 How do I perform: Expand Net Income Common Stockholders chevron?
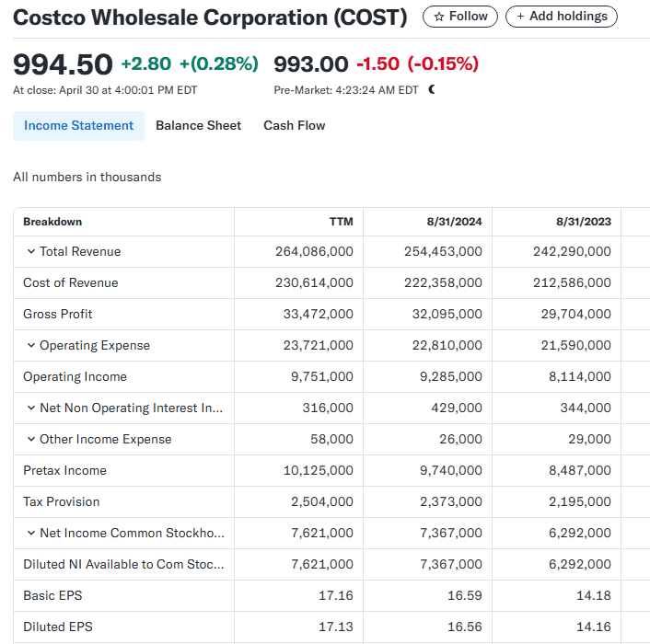(x=30, y=533)
